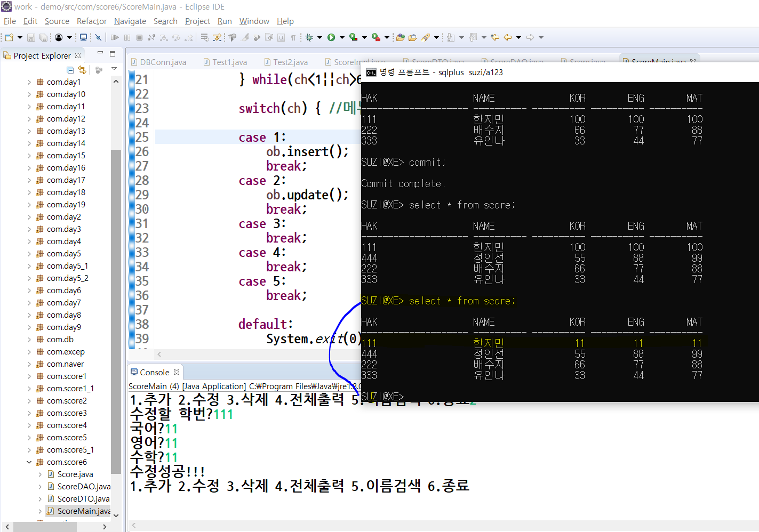Switch to the DBConn.java editor tab
Viewport: 759px width, 532px height.
point(159,62)
